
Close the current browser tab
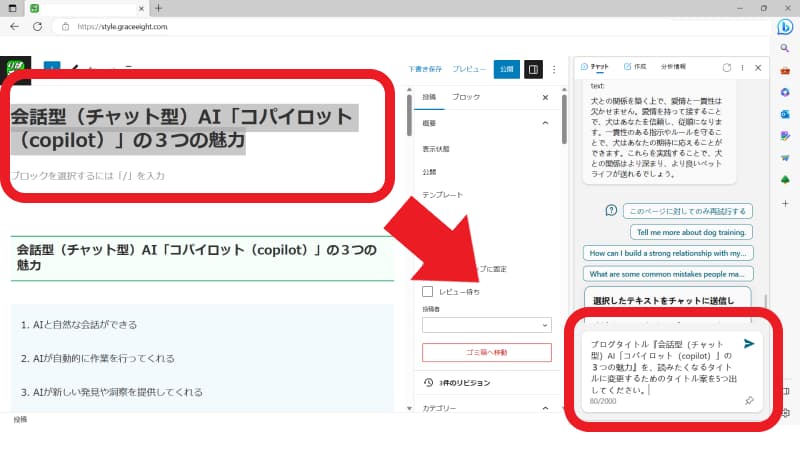[141, 8]
